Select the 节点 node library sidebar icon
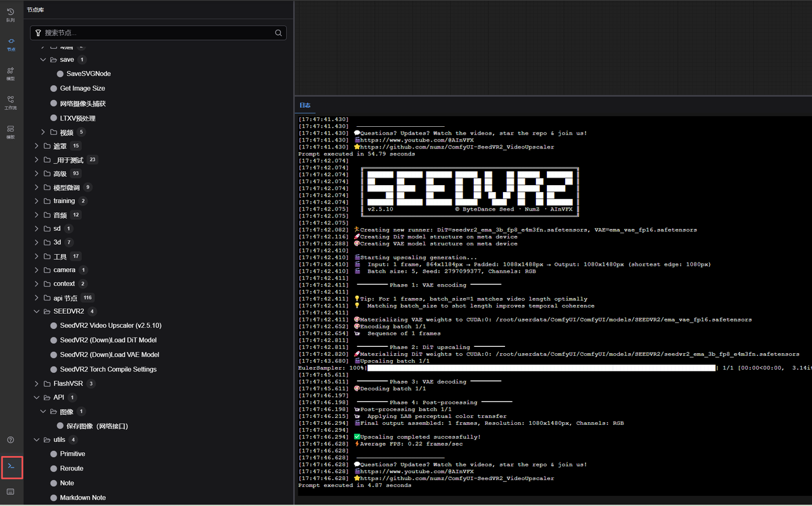The image size is (812, 506). pos(11,44)
